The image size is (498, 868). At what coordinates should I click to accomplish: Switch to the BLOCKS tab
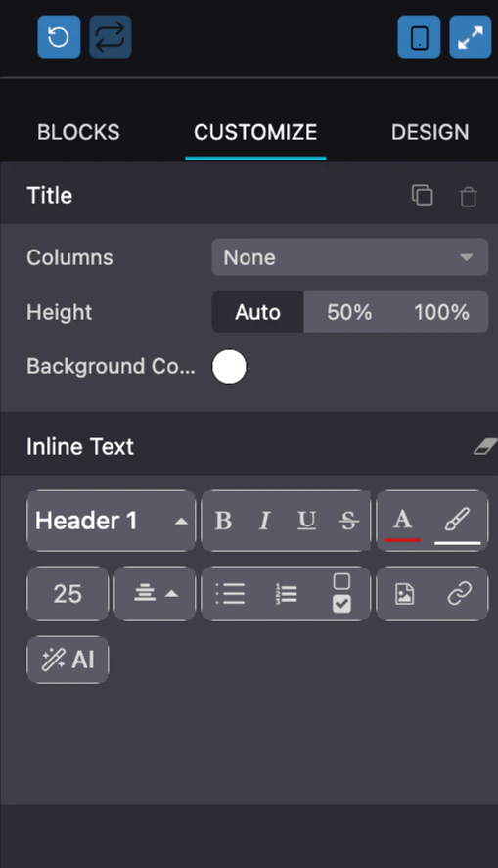pos(78,132)
